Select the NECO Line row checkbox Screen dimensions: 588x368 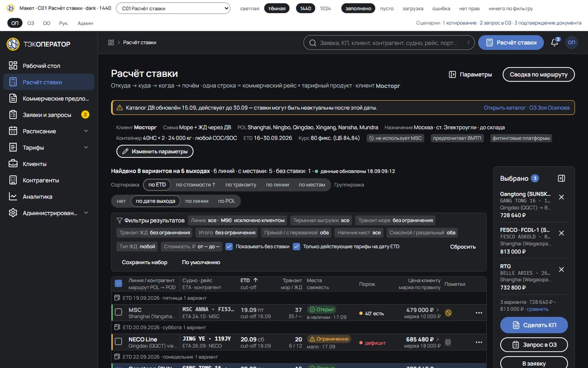pos(119,342)
